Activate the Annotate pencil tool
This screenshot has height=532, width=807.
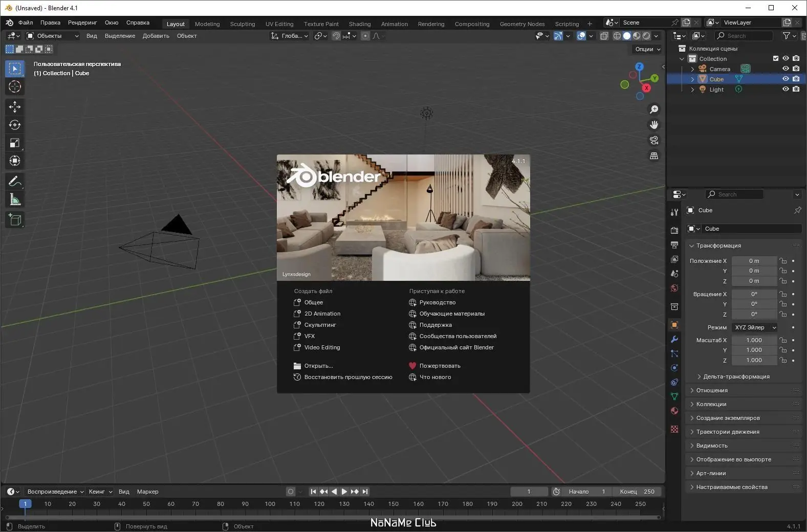[x=15, y=182]
